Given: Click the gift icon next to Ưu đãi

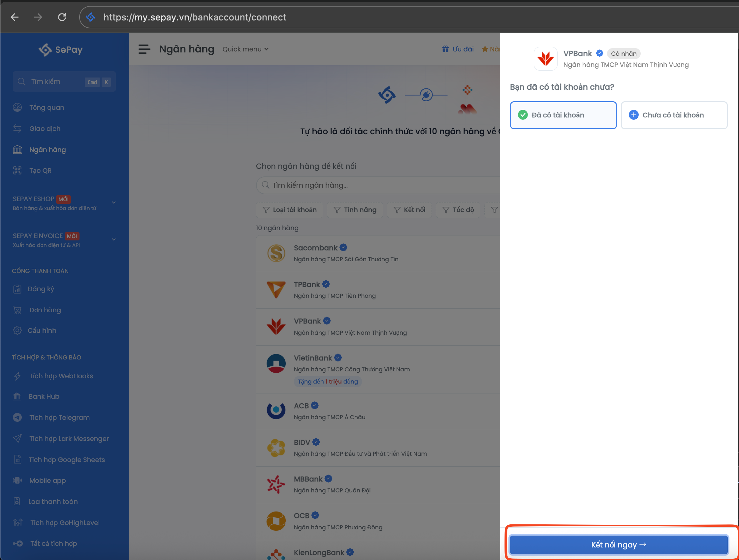Looking at the screenshot, I should point(445,49).
